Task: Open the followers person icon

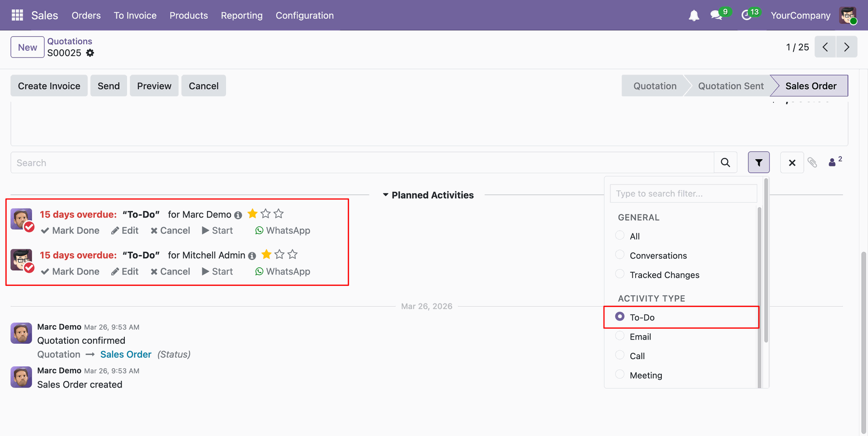Action: tap(833, 162)
